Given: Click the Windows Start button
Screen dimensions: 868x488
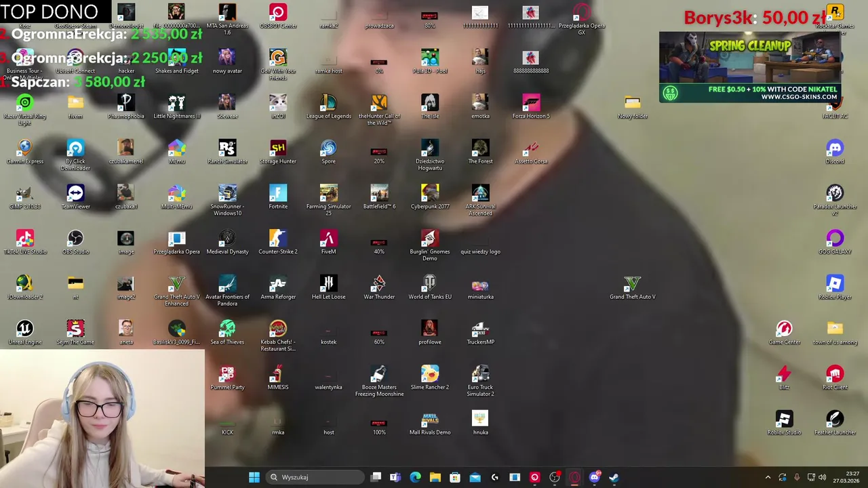Looking at the screenshot, I should (x=254, y=477).
